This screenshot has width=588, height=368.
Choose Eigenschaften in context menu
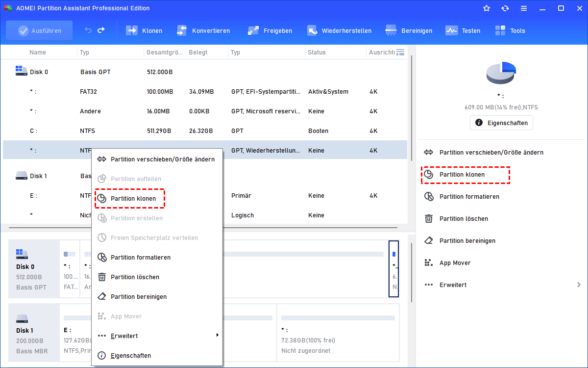pyautogui.click(x=157, y=355)
